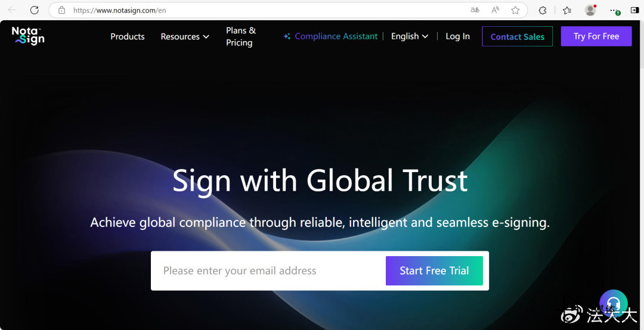The width and height of the screenshot is (644, 330).
Task: Click the Contact Sales button
Action: pyautogui.click(x=517, y=36)
